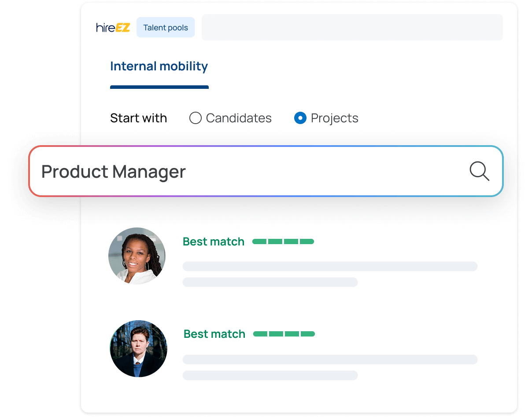Open profile photo of person in dark jacket

(138, 348)
